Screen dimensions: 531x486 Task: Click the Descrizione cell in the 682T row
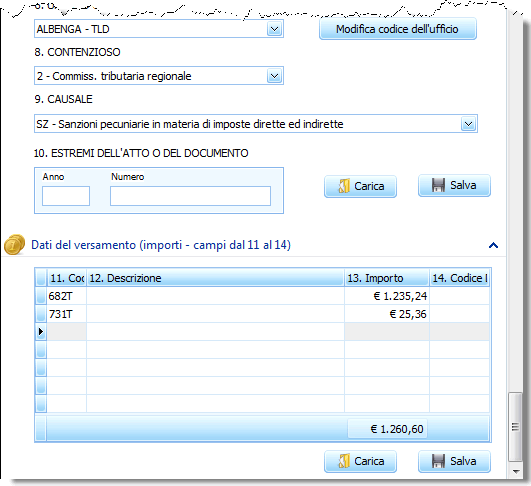tap(215, 296)
